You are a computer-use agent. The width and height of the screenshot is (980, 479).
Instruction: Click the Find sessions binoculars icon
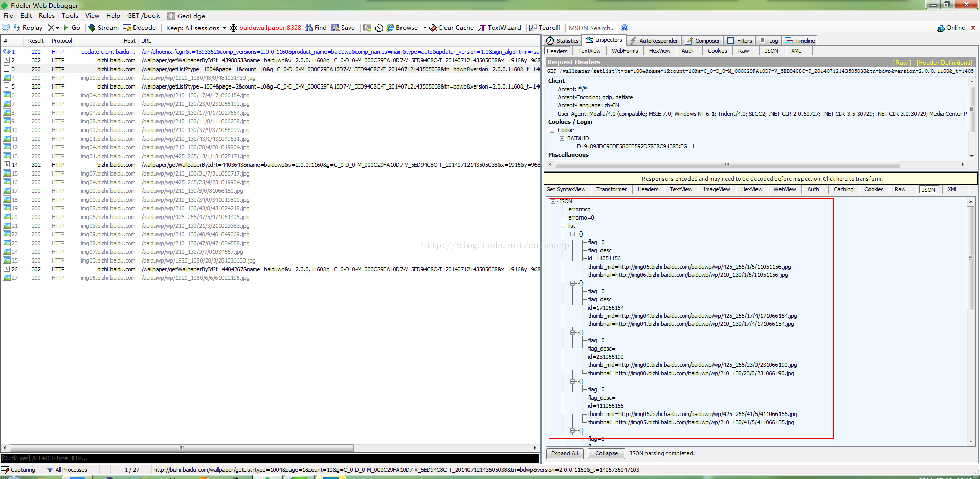pos(309,28)
